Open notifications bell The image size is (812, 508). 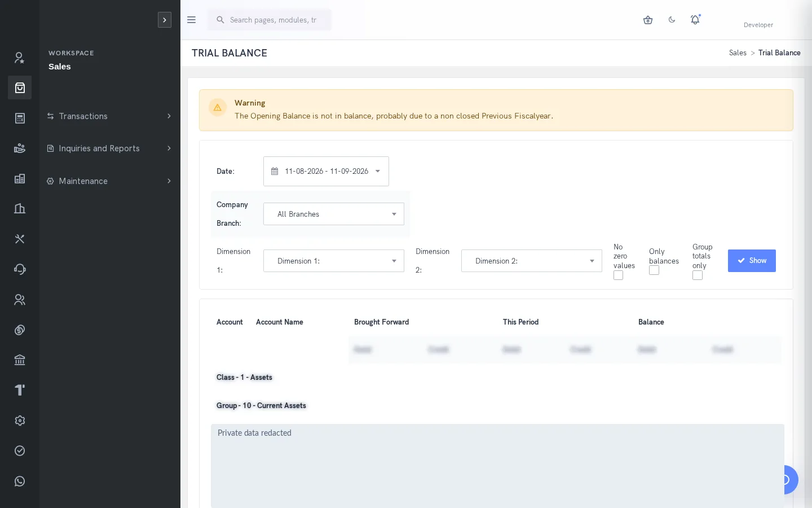(695, 20)
